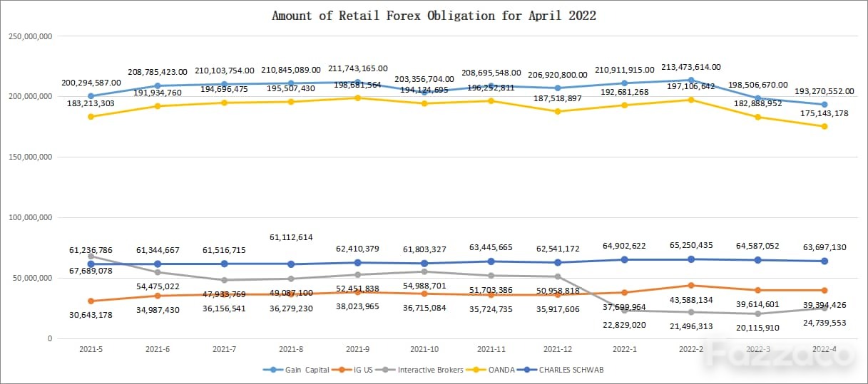Select OANDA data label 192,681,268
This screenshot has height=384, width=868.
[624, 92]
